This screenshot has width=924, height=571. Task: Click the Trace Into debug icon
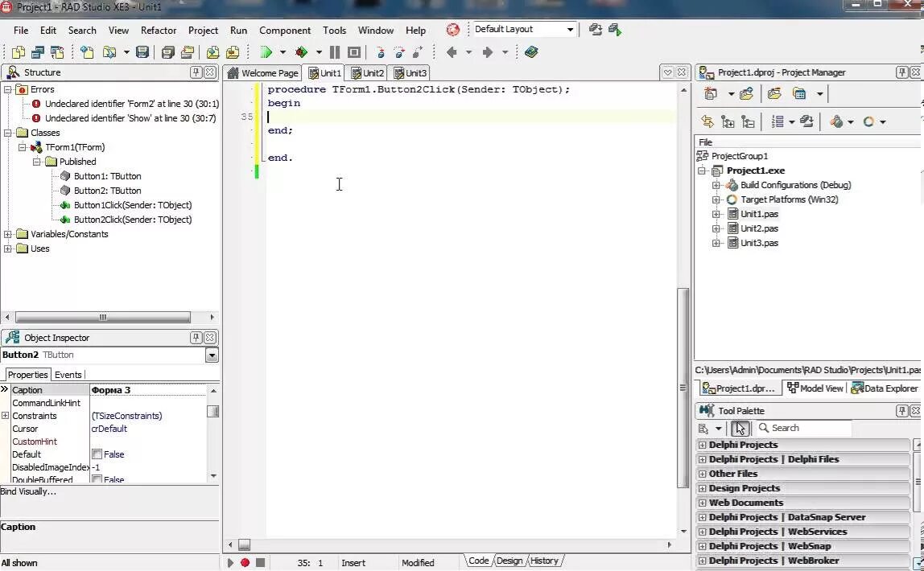click(381, 52)
